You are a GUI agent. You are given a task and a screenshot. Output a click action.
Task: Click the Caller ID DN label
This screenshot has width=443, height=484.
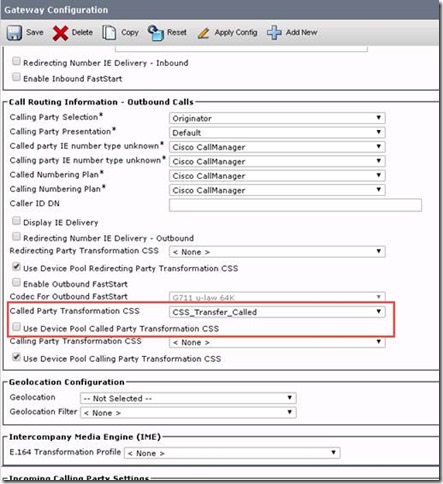click(34, 203)
